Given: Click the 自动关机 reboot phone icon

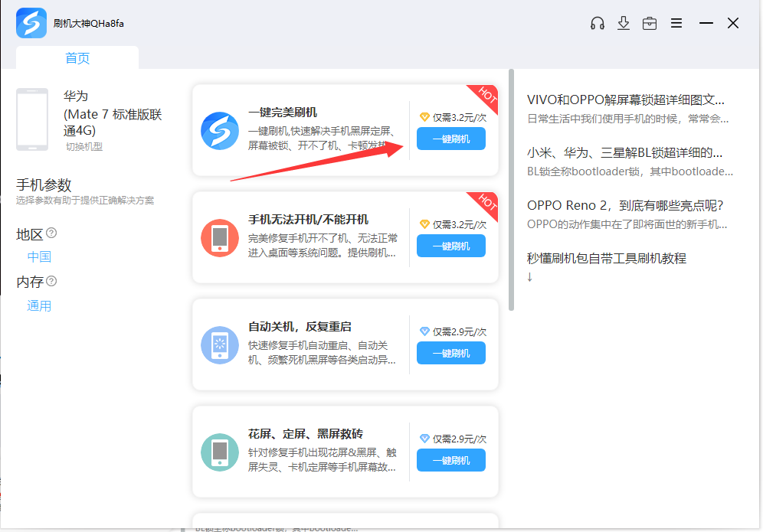Looking at the screenshot, I should [x=220, y=345].
